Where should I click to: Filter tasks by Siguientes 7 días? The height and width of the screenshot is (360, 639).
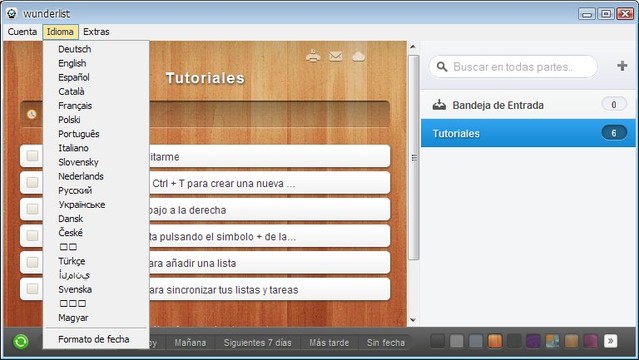coord(258,342)
